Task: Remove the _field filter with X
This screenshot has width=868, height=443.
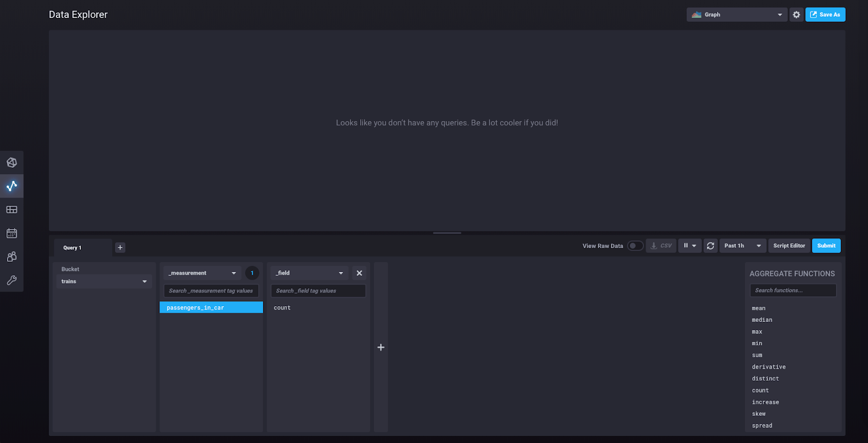Action: [x=359, y=273]
